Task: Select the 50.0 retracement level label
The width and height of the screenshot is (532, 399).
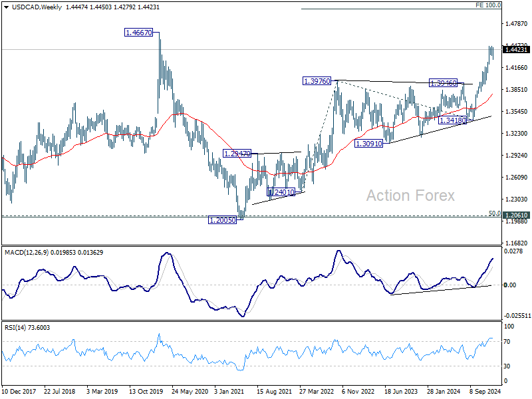Action: click(x=494, y=213)
